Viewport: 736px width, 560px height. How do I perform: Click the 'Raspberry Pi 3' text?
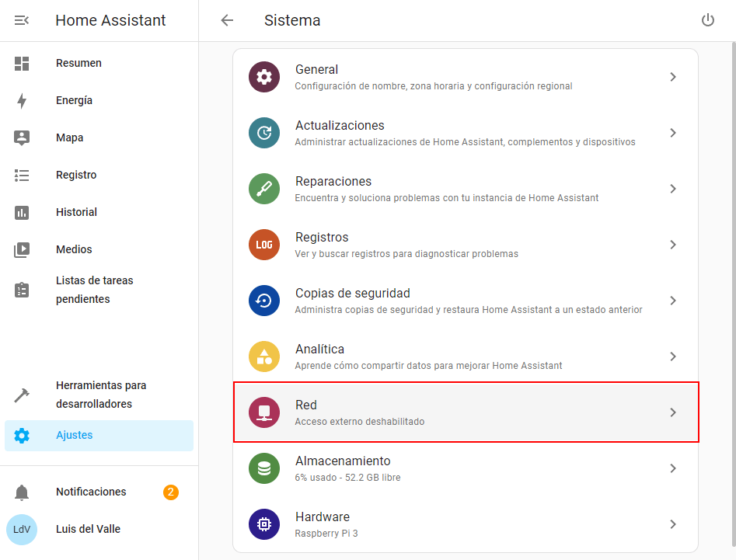point(326,534)
